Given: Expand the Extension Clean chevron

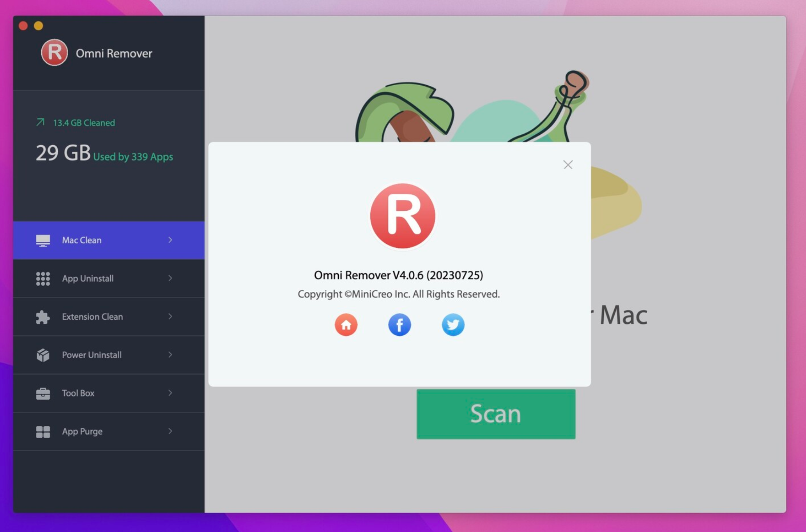Looking at the screenshot, I should point(170,316).
